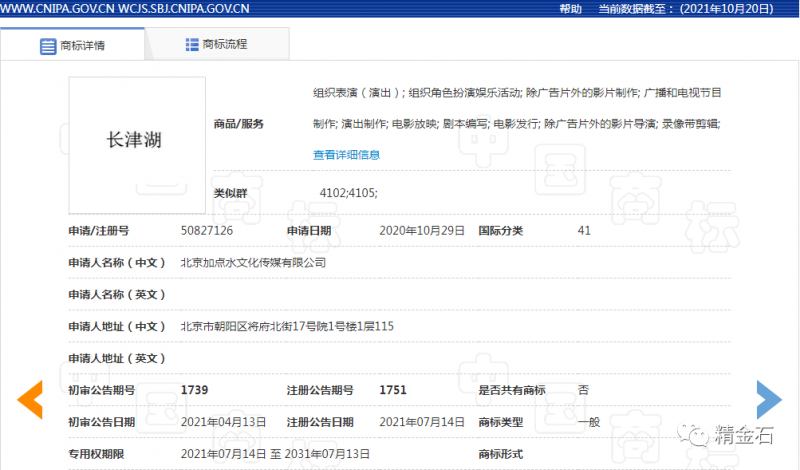Click the 商标流程 list icon

(x=192, y=44)
